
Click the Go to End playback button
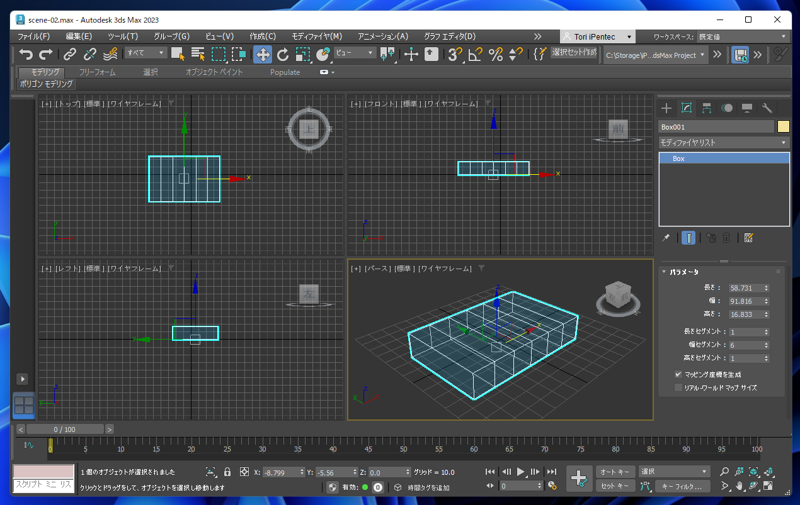point(552,472)
